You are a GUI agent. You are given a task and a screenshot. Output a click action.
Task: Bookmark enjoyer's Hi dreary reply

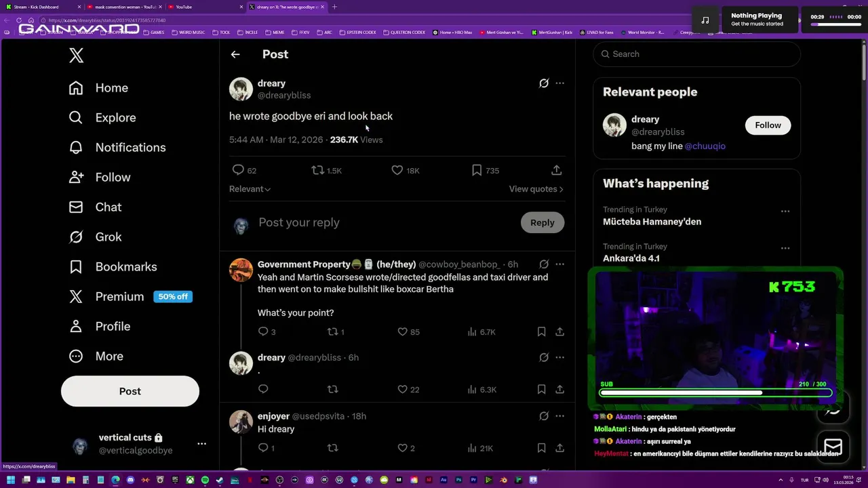coord(541,448)
